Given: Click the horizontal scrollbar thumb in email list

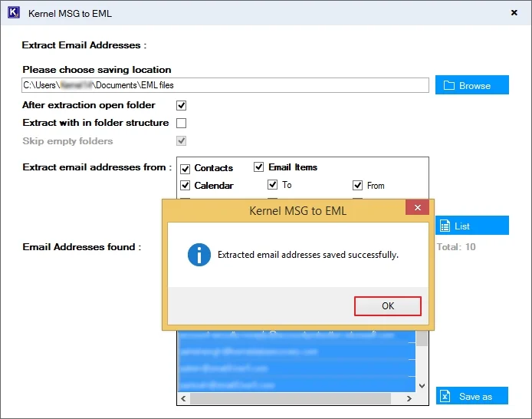Looking at the screenshot, I should click(291, 398).
